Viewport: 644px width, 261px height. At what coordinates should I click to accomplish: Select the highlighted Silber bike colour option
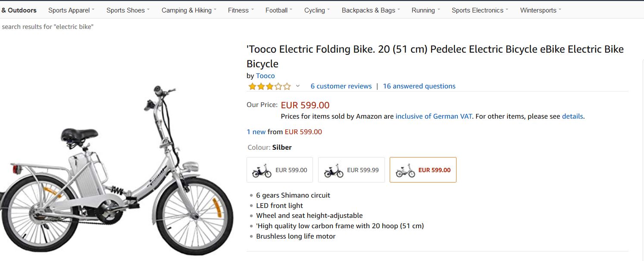(423, 170)
